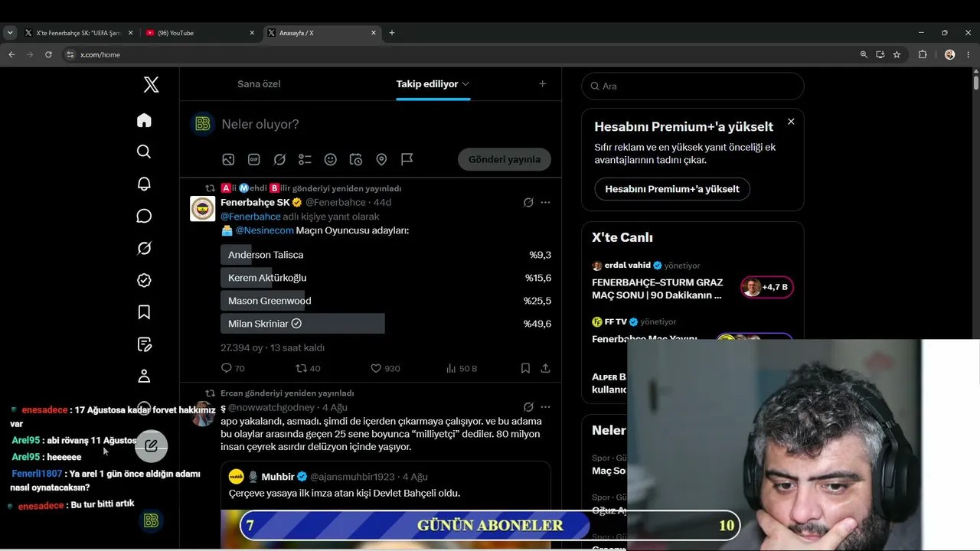Open Bookmarks from the X sidebar
The image size is (980, 551).
pos(144,312)
